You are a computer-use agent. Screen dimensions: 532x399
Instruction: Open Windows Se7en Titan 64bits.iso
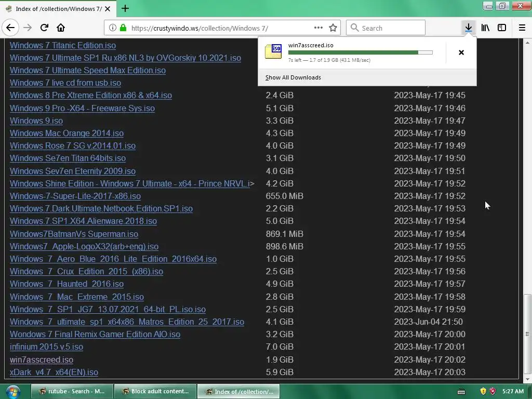coord(68,158)
